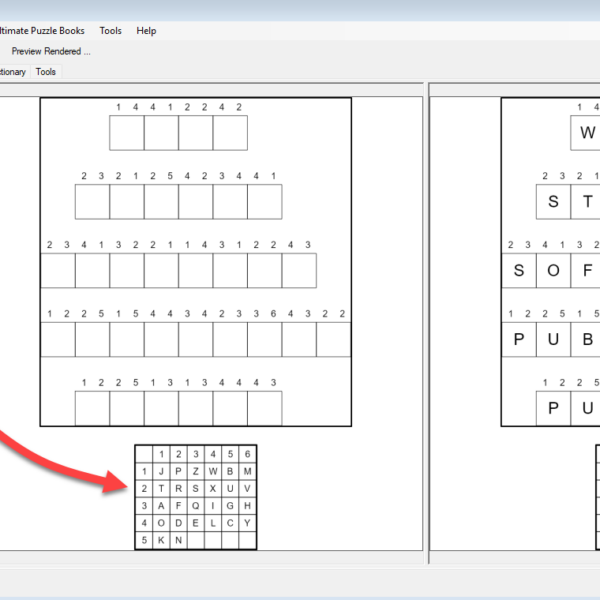Click the F box in solution panel
The height and width of the screenshot is (600, 600).
588,271
